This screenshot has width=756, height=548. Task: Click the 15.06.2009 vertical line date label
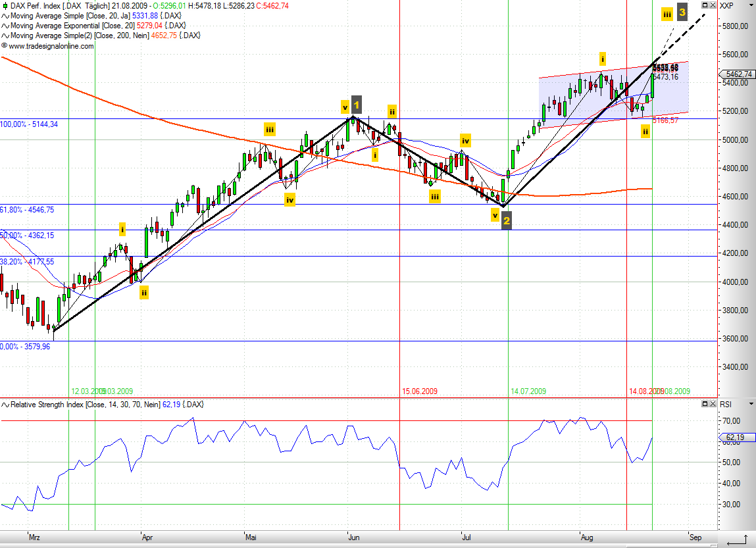click(x=420, y=391)
